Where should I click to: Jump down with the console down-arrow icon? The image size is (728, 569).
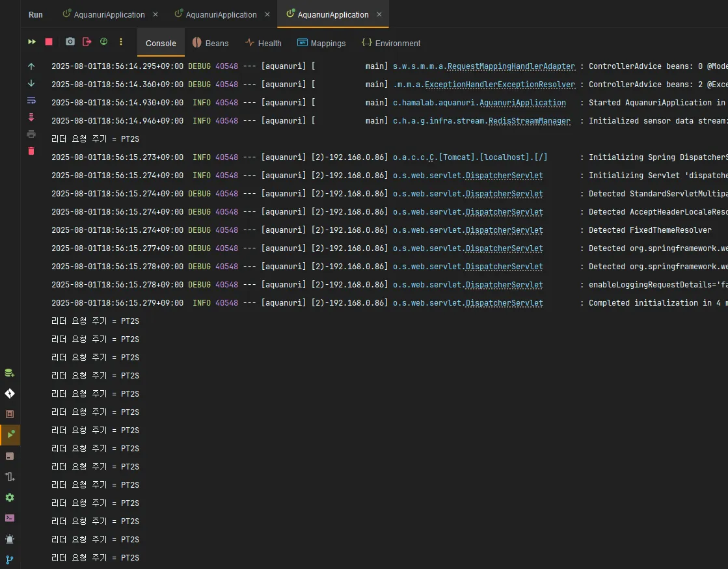[x=31, y=83]
